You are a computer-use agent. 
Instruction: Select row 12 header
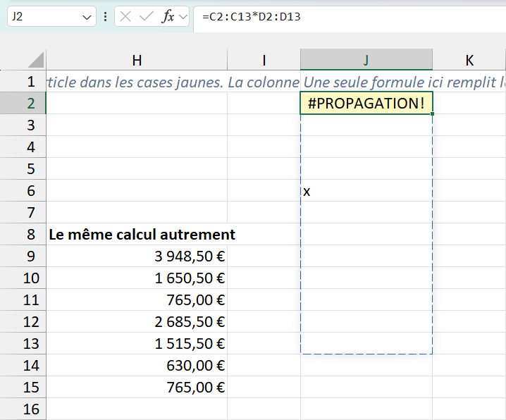23,321
